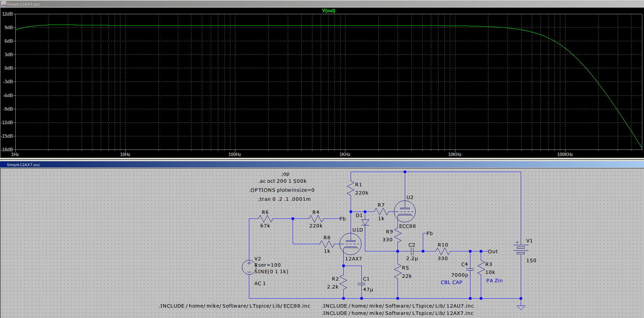Image resolution: width=644 pixels, height=318 pixels.
Task: Click the blue CBL CAP comment
Action: 451,282
